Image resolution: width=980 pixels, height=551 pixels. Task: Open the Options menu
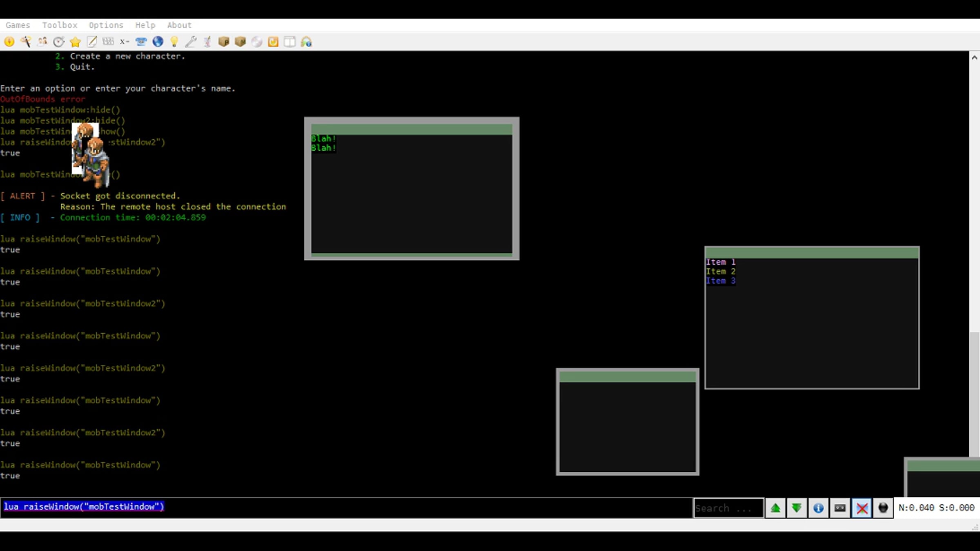(x=106, y=25)
